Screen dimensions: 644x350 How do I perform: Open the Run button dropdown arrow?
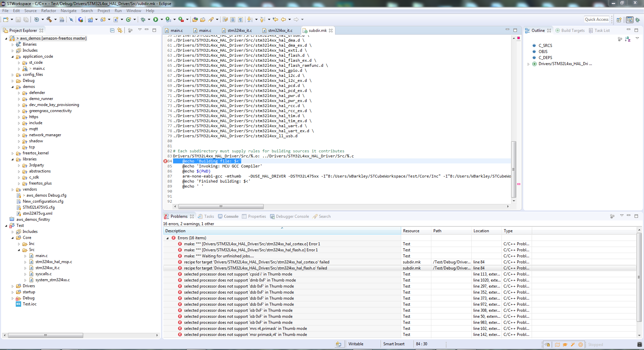[161, 19]
